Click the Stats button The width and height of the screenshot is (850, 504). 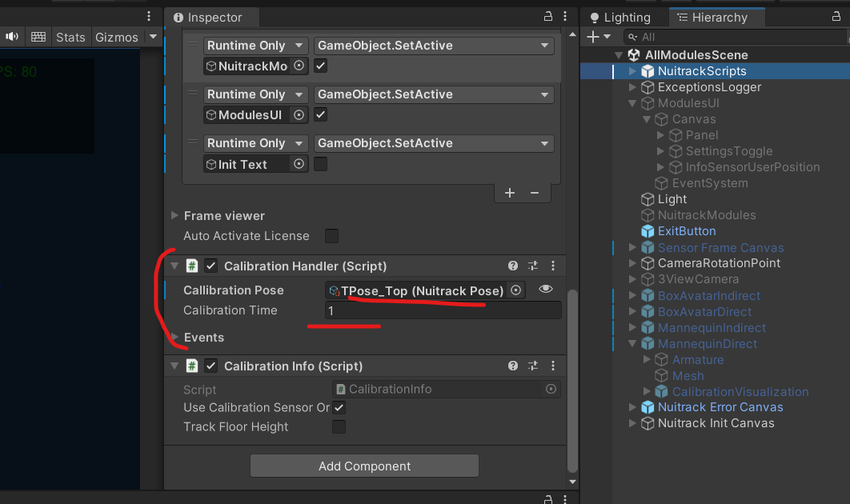(x=70, y=37)
